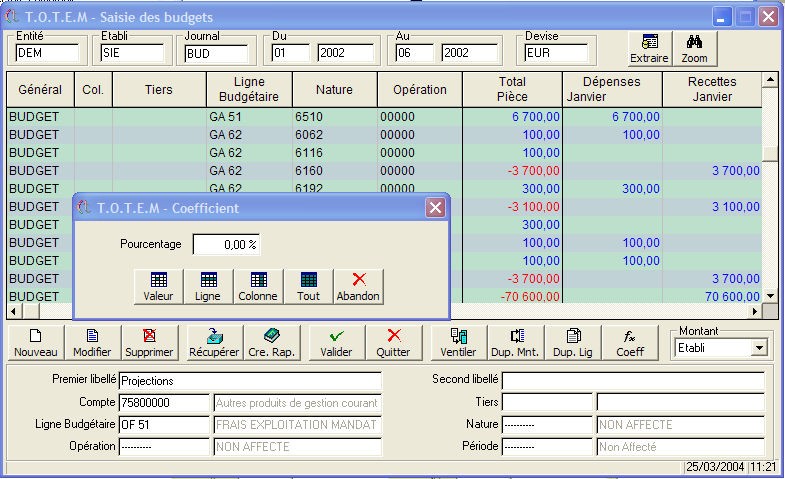Select the Nature cell 6510

(334, 117)
